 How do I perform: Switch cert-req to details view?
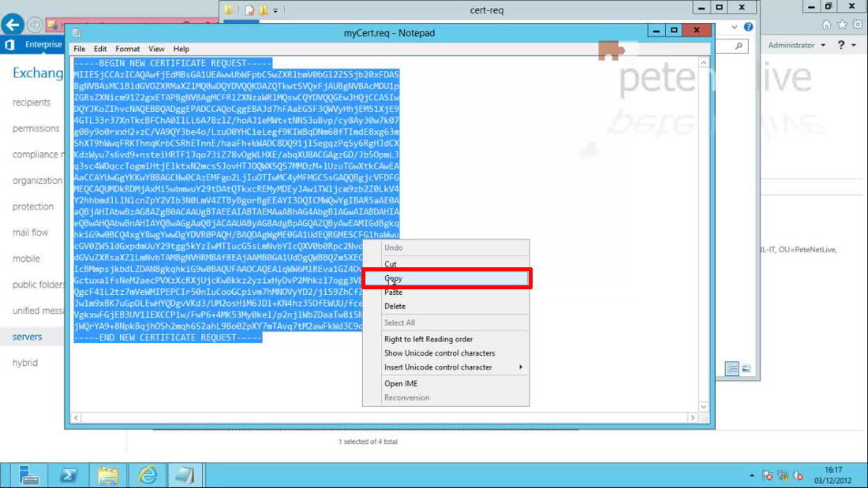[x=731, y=368]
